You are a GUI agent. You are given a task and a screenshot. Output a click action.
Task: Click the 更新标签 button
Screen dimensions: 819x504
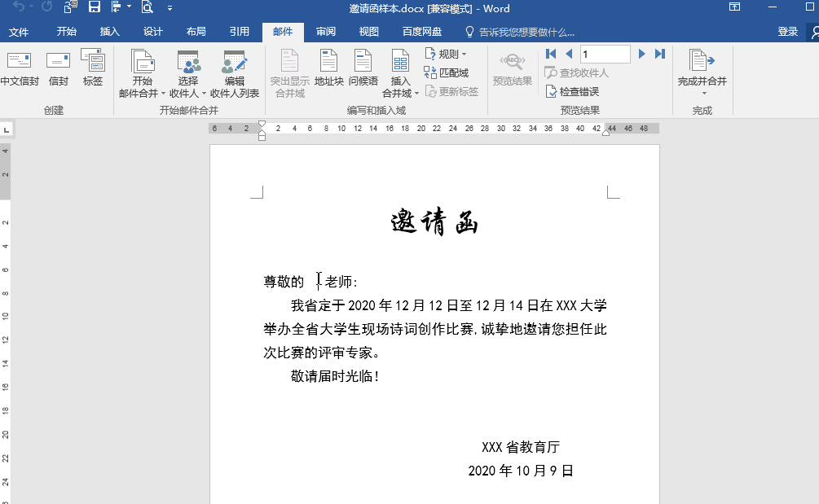point(451,91)
